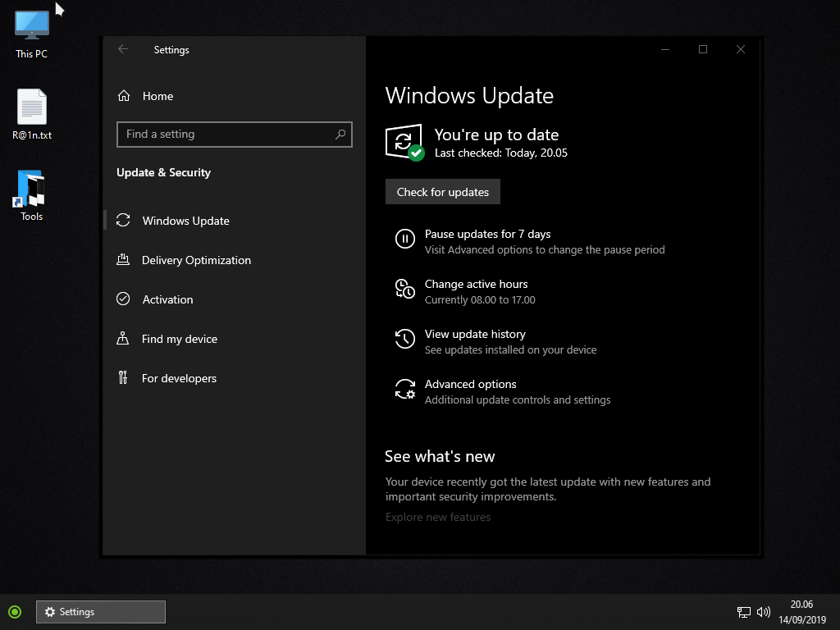Click the Delivery Optimization icon
This screenshot has height=630, width=840.
pos(123,260)
